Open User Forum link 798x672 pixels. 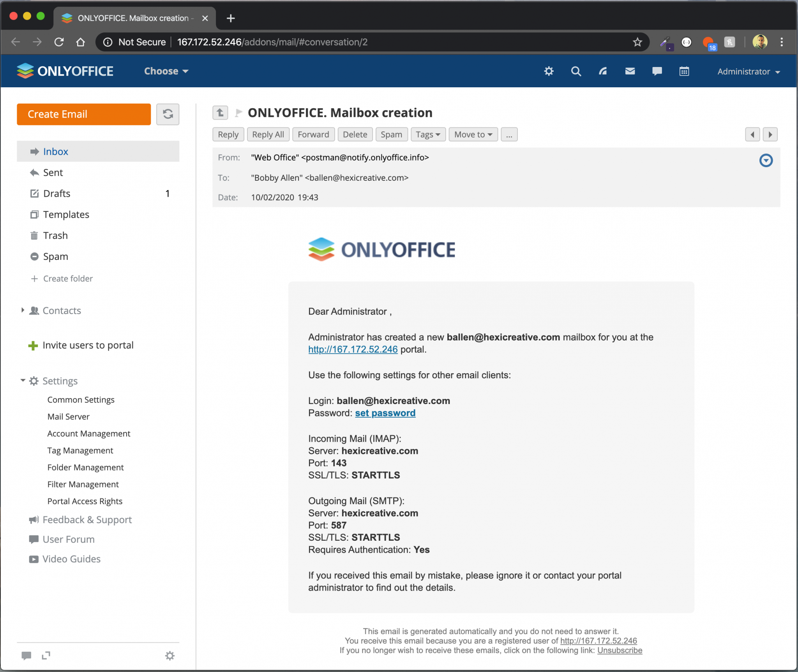point(62,540)
